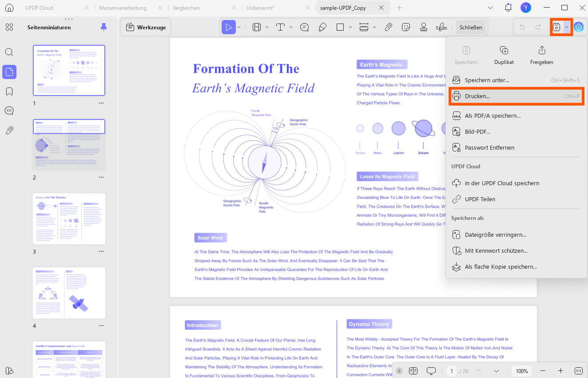
Task: Open the tab list chevron in title bar
Action: [490, 8]
